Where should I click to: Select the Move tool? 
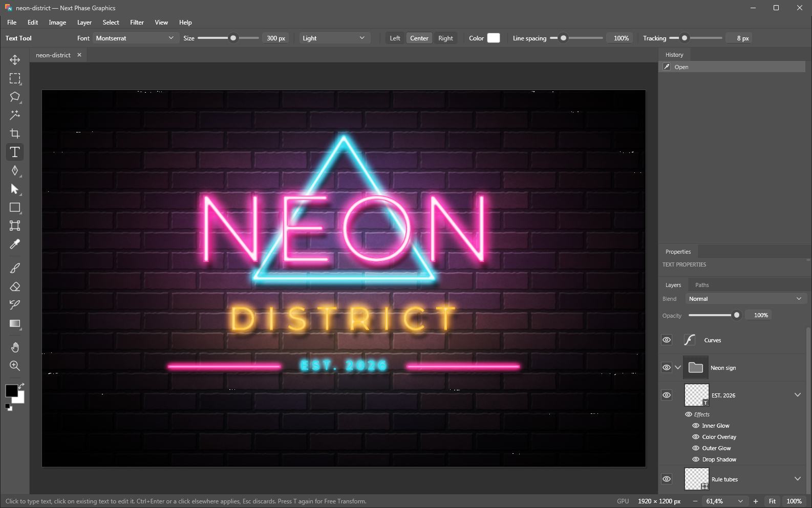15,60
